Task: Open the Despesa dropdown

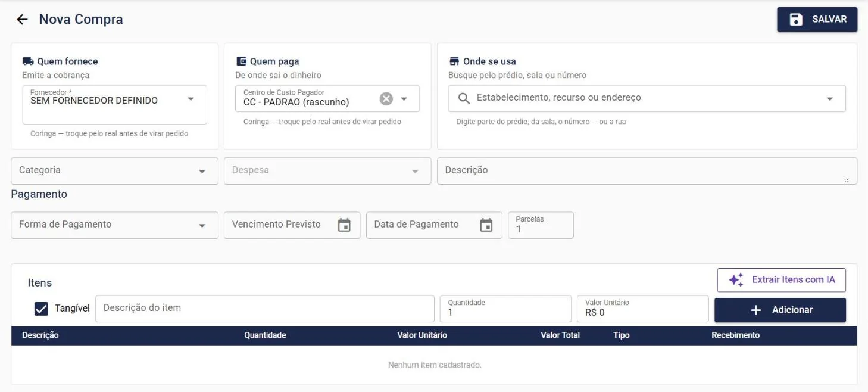Action: tap(327, 171)
